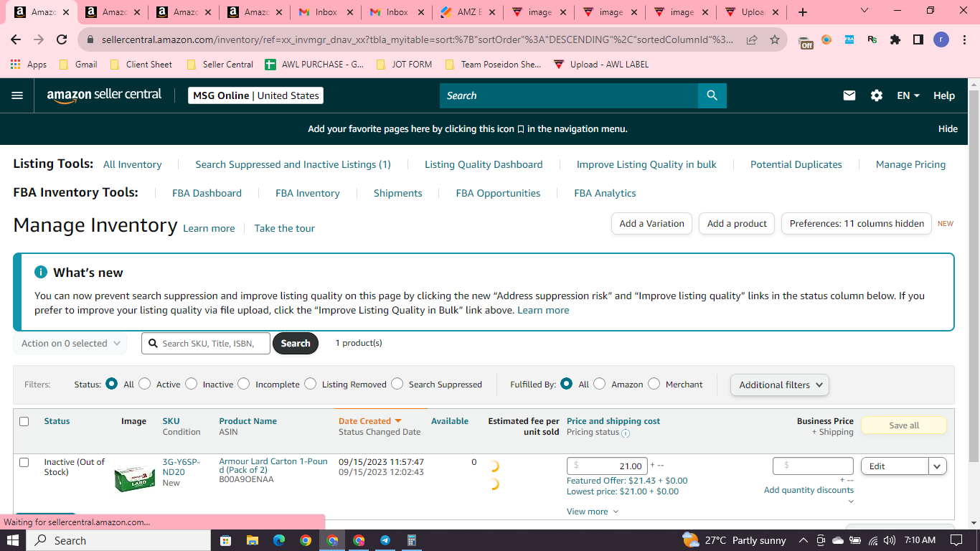Image resolution: width=980 pixels, height=551 pixels.
Task: Open the Armour Lard Carton product link
Action: pos(273,466)
